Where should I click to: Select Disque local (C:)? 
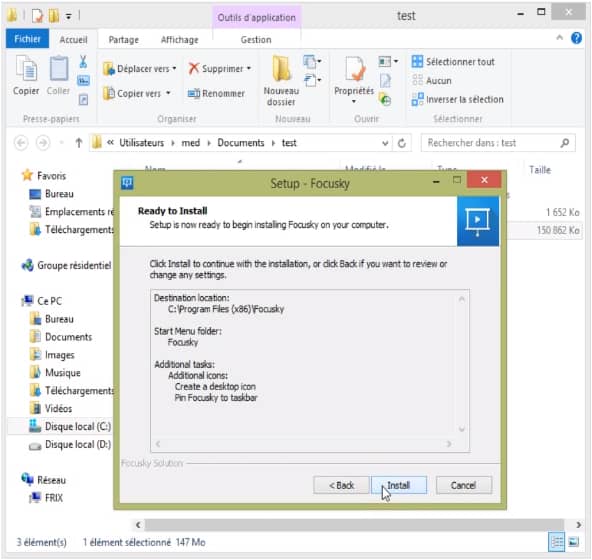coord(70,427)
